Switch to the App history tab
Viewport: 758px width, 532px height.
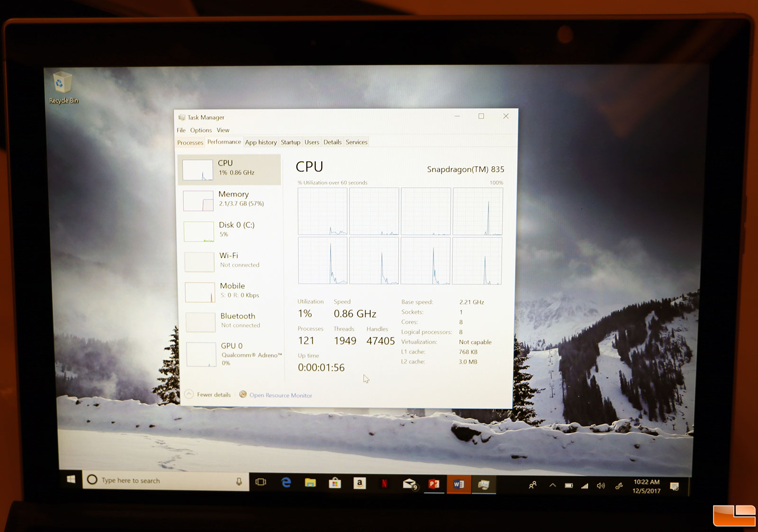click(261, 142)
